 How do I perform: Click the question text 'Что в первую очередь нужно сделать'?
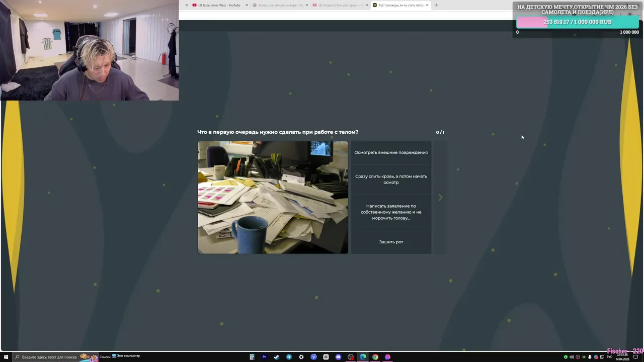(x=278, y=132)
